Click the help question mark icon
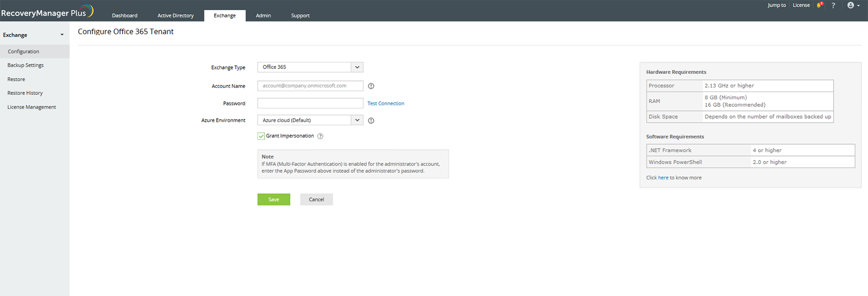 coord(833,5)
